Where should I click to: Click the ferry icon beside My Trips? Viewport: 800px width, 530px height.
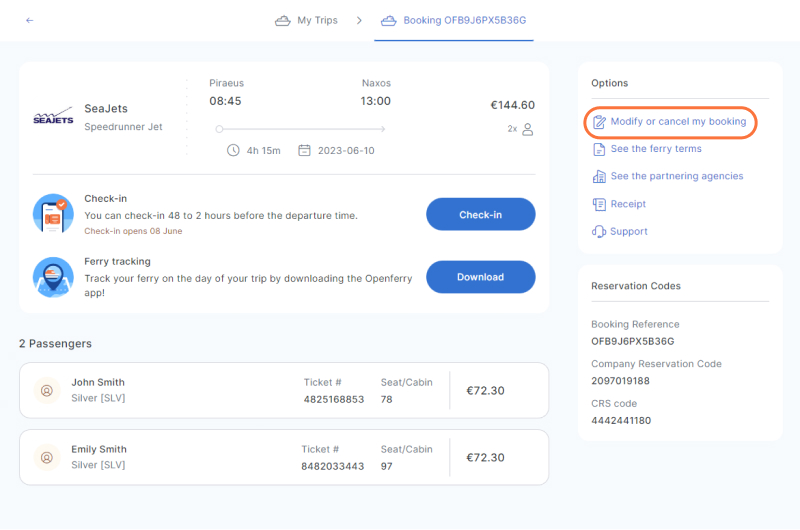(283, 20)
